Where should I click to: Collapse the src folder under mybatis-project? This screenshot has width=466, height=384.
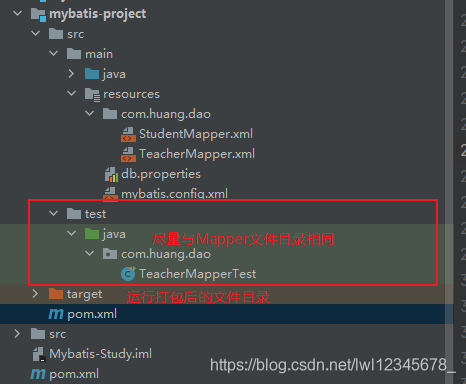(35, 34)
